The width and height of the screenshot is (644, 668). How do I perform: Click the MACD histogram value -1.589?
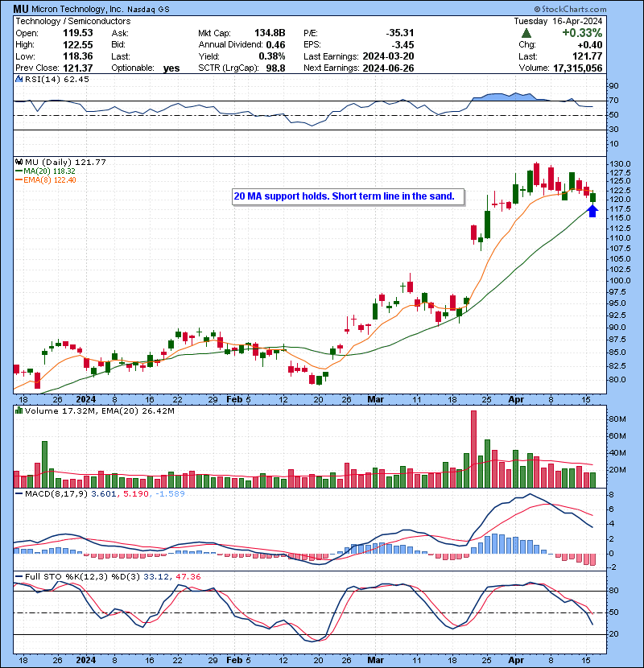[170, 493]
